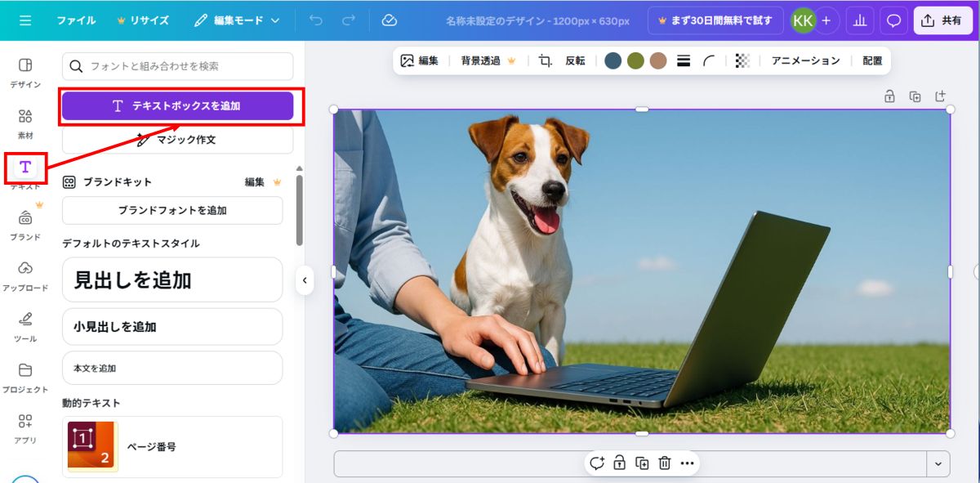This screenshot has height=483, width=980.
Task: Open the hamburger main menu
Action: 24,20
